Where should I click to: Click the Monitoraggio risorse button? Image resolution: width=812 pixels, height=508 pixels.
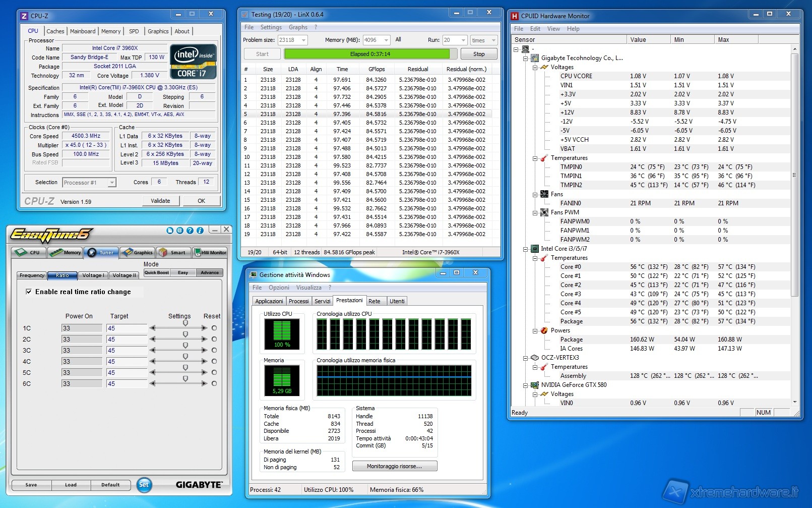pyautogui.click(x=394, y=466)
